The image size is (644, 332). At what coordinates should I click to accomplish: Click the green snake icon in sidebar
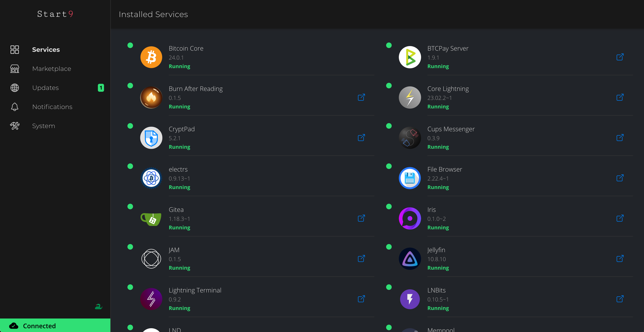pos(98,307)
